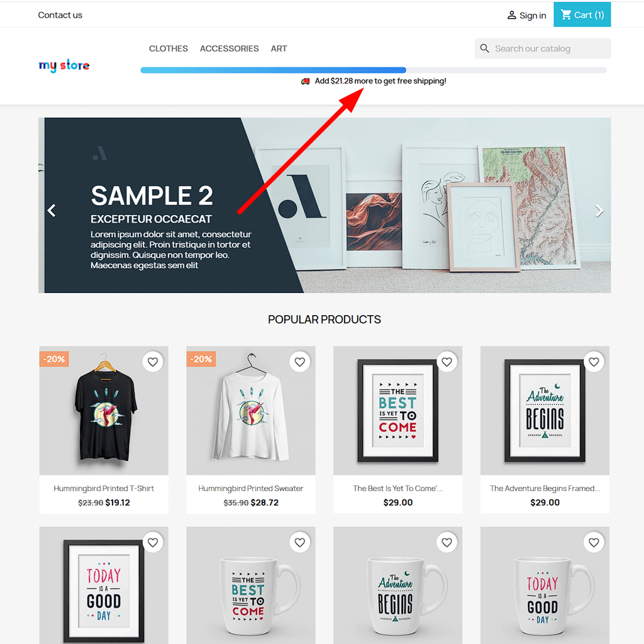Open the Contact us link
644x644 pixels.
pos(60,15)
